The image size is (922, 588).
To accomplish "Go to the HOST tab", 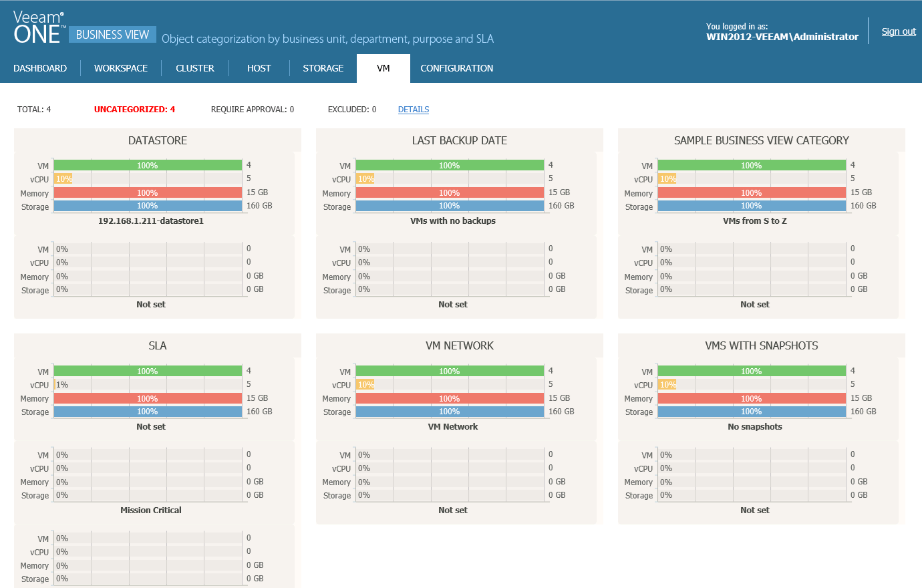I will (259, 68).
